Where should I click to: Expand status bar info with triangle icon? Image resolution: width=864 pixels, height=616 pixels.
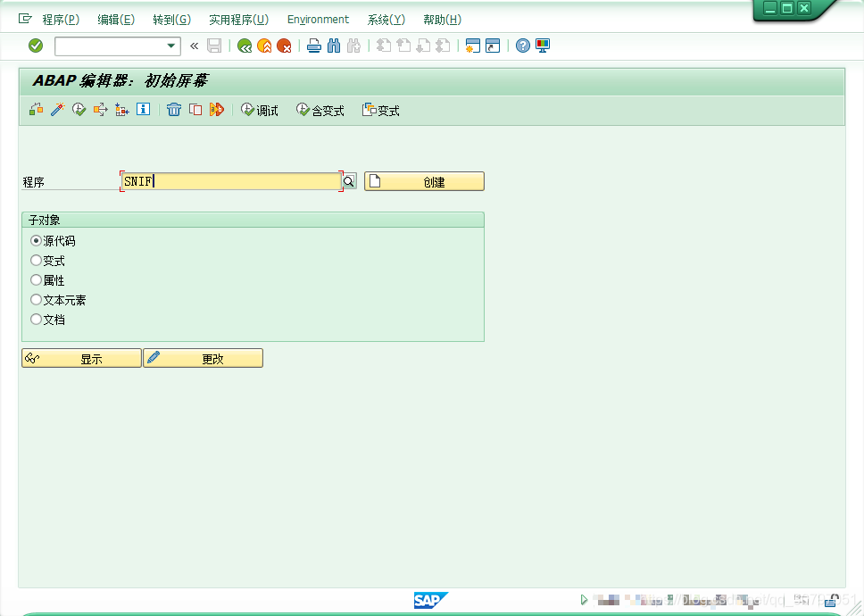(x=584, y=599)
